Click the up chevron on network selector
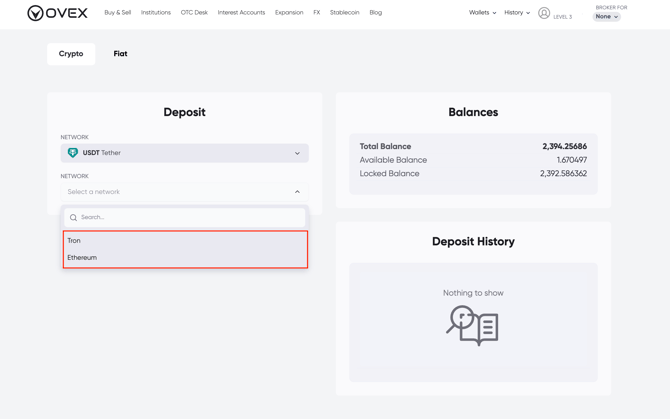Screen dimensions: 670x419 tap(297, 192)
